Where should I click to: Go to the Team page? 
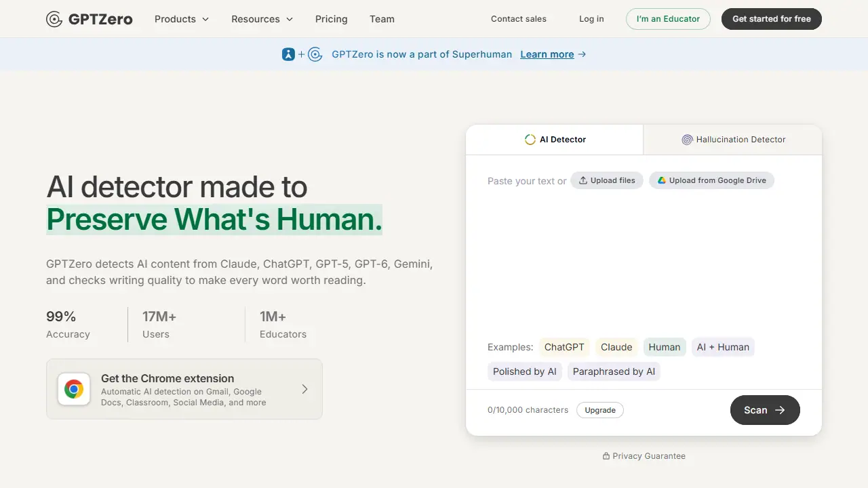click(x=382, y=19)
